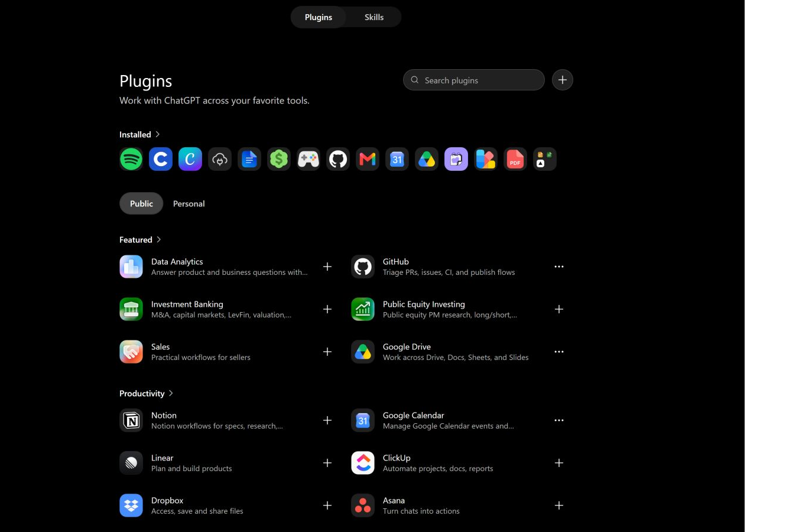This screenshot has width=786, height=532.
Task: Open the Featured section heading
Action: click(x=136, y=240)
